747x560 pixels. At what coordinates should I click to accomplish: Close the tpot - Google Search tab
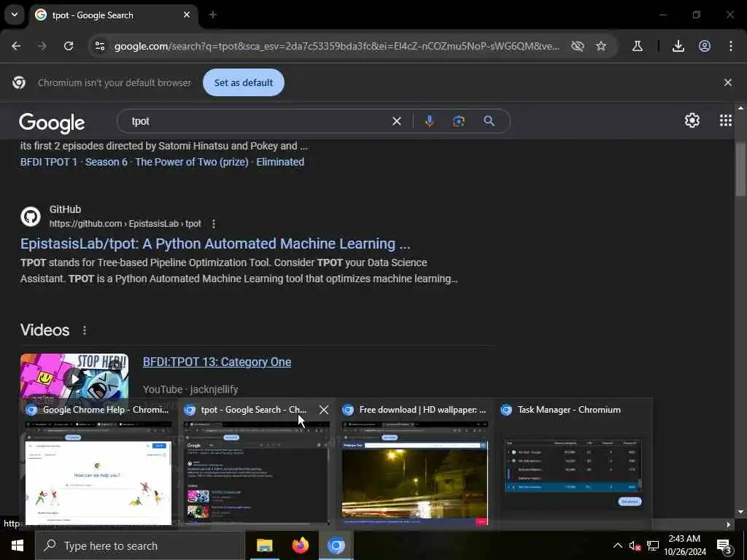(187, 15)
